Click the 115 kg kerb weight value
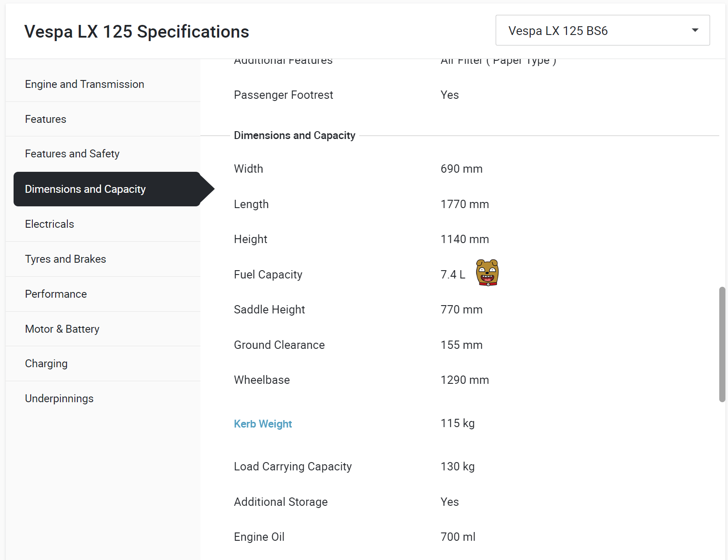The image size is (728, 560). pyautogui.click(x=458, y=423)
